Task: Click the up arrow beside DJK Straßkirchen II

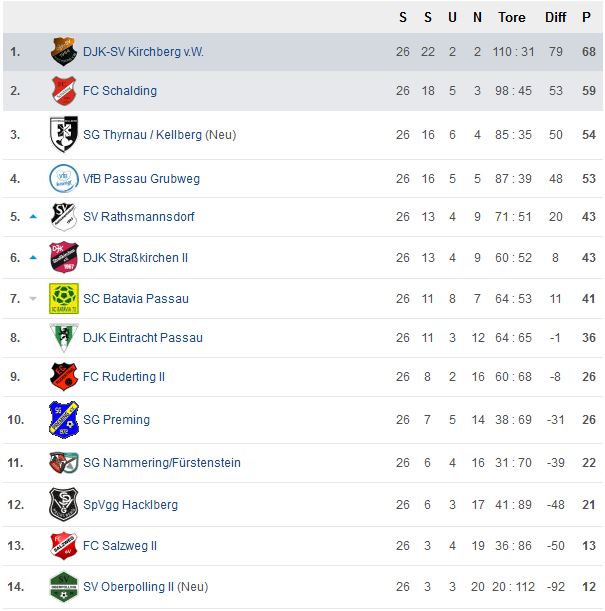Action: pyautogui.click(x=33, y=258)
